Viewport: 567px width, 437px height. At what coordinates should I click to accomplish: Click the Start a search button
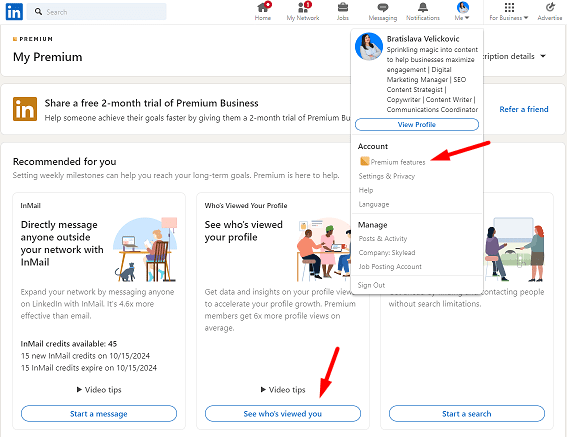466,413
